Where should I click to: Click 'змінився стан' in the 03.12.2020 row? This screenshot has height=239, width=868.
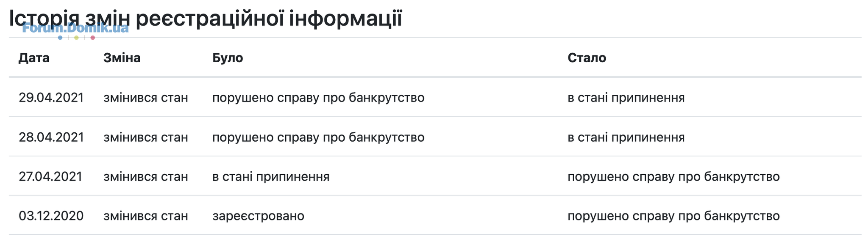(x=146, y=216)
